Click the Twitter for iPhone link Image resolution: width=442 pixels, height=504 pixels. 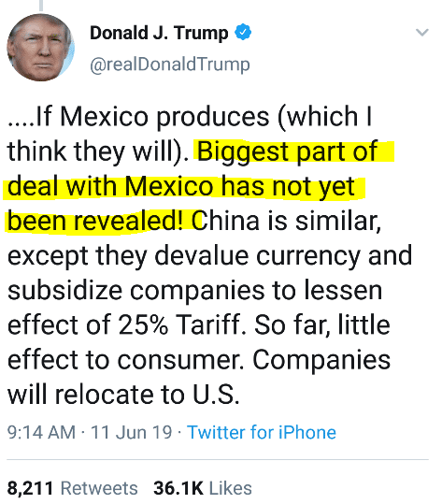point(262,432)
